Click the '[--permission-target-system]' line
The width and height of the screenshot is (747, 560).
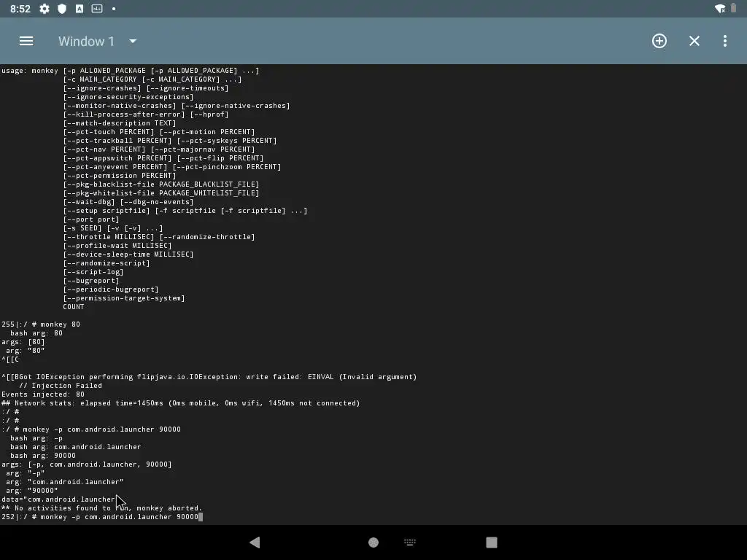[124, 298]
